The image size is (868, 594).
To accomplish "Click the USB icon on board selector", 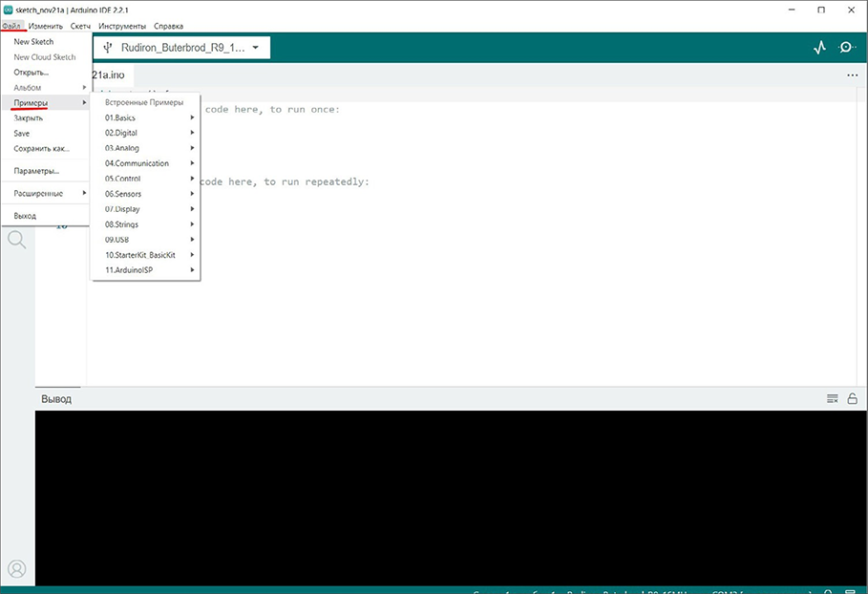I will 108,48.
